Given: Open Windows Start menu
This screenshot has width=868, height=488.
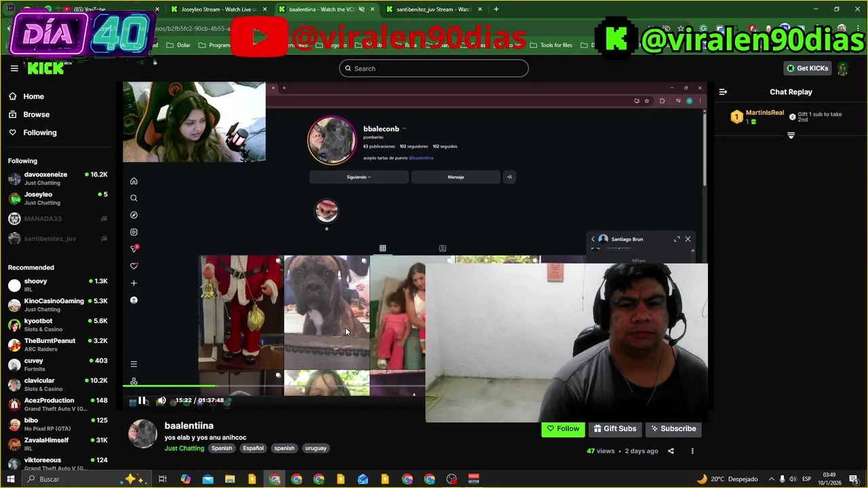Looking at the screenshot, I should [11, 479].
